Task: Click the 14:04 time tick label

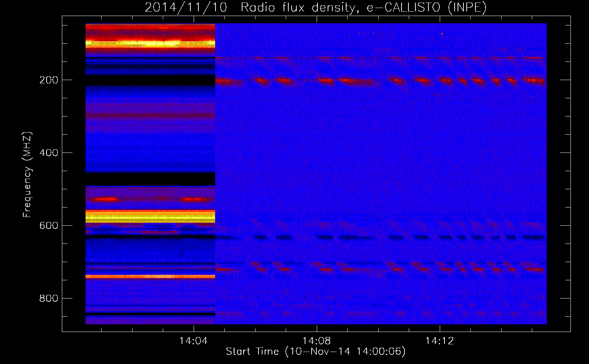Action: [x=194, y=341]
